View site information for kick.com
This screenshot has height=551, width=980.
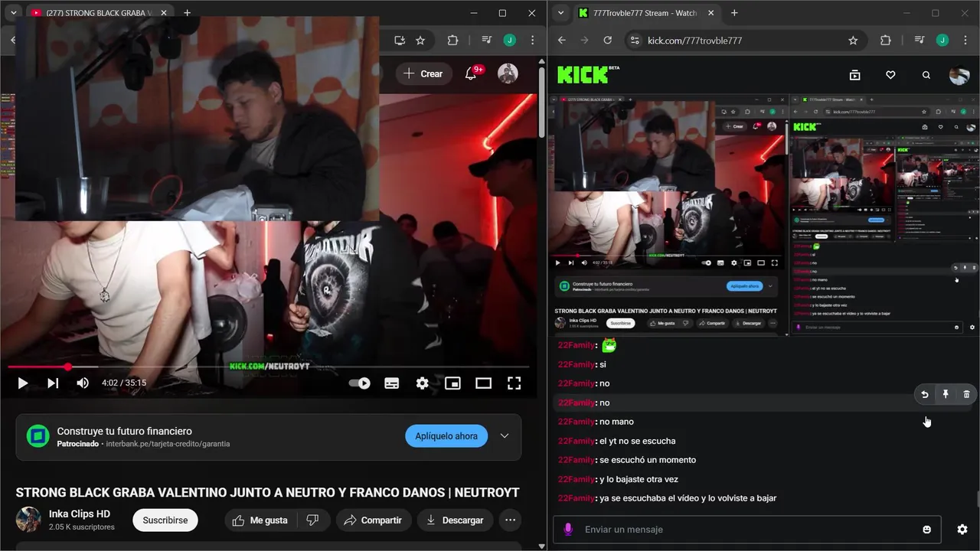coord(634,41)
